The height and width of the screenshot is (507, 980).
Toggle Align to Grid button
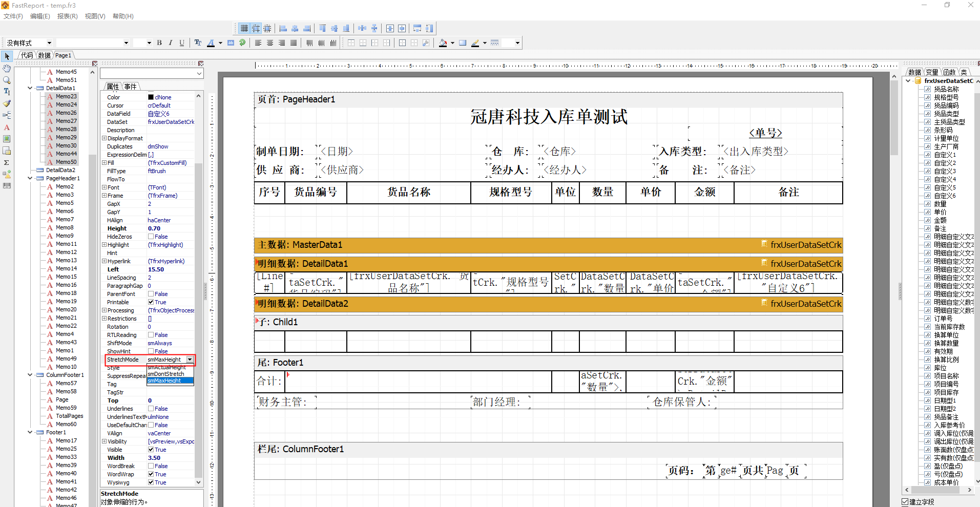click(256, 28)
